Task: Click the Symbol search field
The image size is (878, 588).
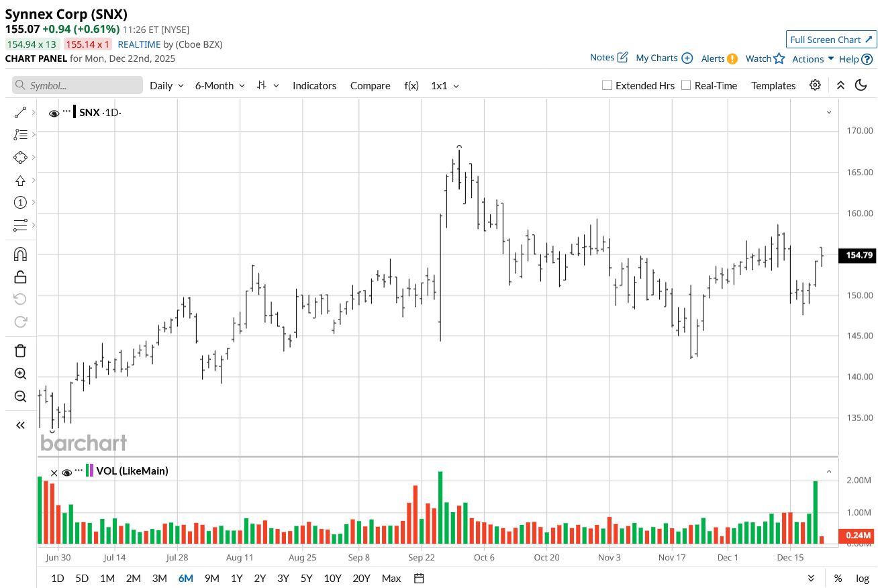Action: coord(78,85)
